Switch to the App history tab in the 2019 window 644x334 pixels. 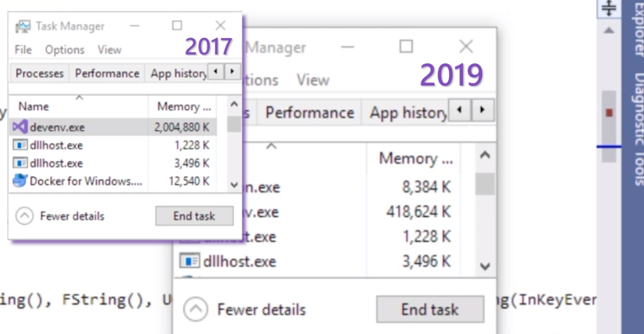(x=407, y=112)
